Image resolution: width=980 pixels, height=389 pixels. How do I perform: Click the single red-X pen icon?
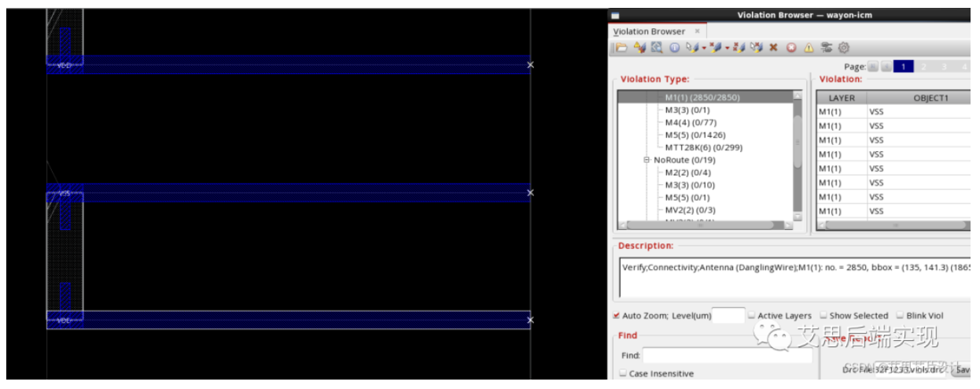715,47
